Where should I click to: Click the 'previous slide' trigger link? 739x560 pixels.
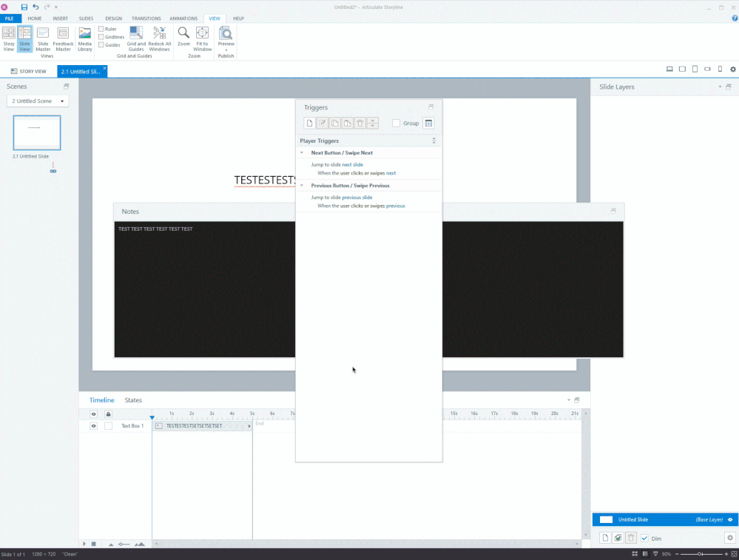tap(357, 198)
